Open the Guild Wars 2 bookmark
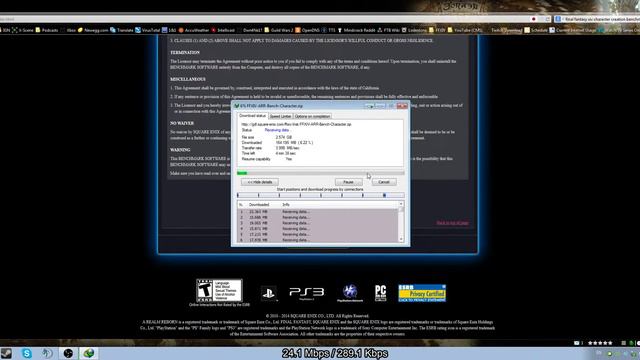 tap(279, 30)
